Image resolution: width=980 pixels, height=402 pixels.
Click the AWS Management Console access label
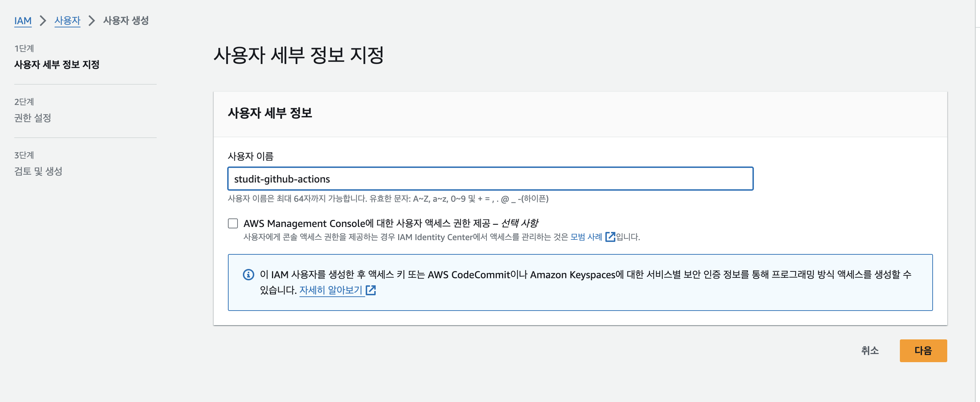[391, 223]
